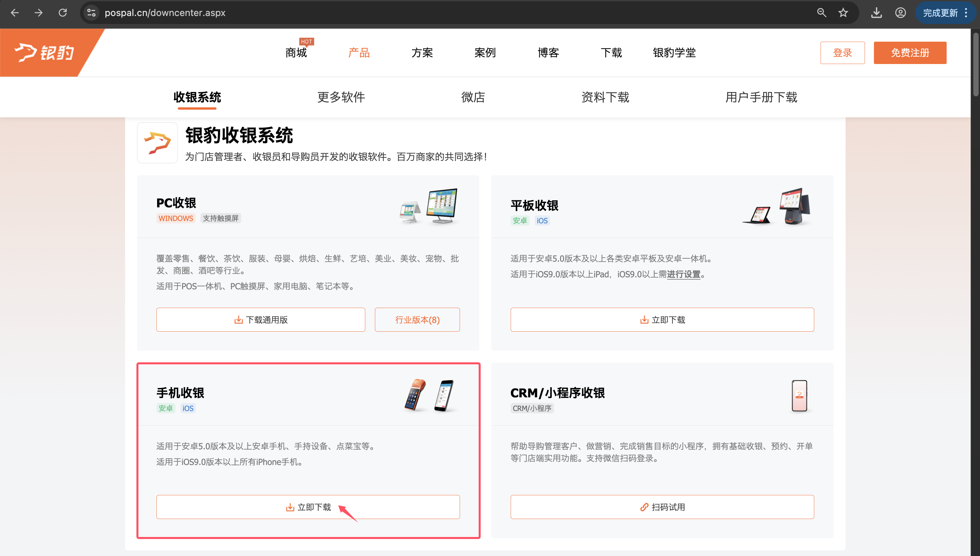
Task: Click the CRM/小程序收银 phone image
Action: [800, 396]
